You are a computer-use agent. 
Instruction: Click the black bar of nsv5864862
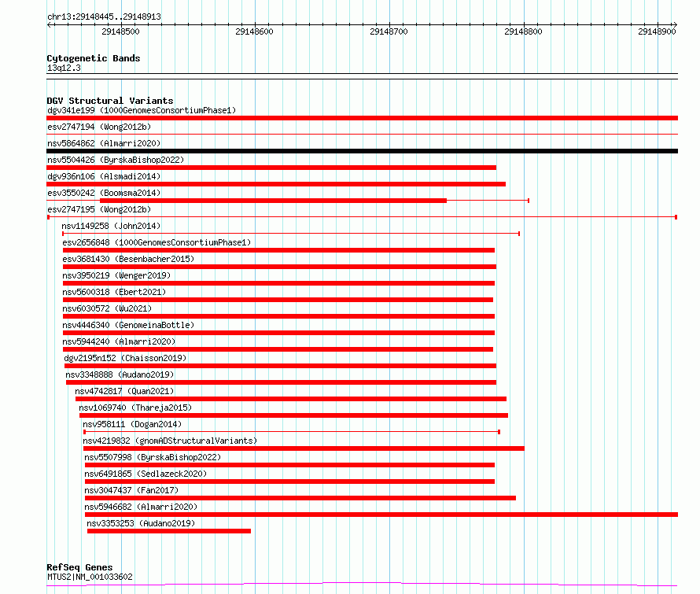pos(362,151)
